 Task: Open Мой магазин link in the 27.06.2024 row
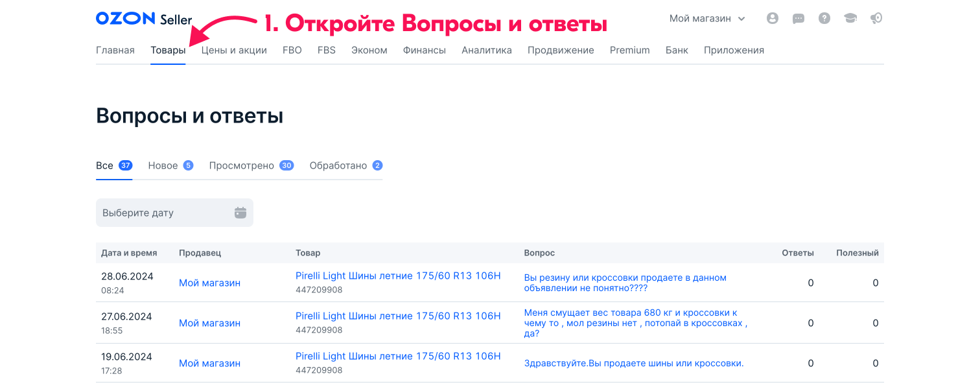coord(209,323)
